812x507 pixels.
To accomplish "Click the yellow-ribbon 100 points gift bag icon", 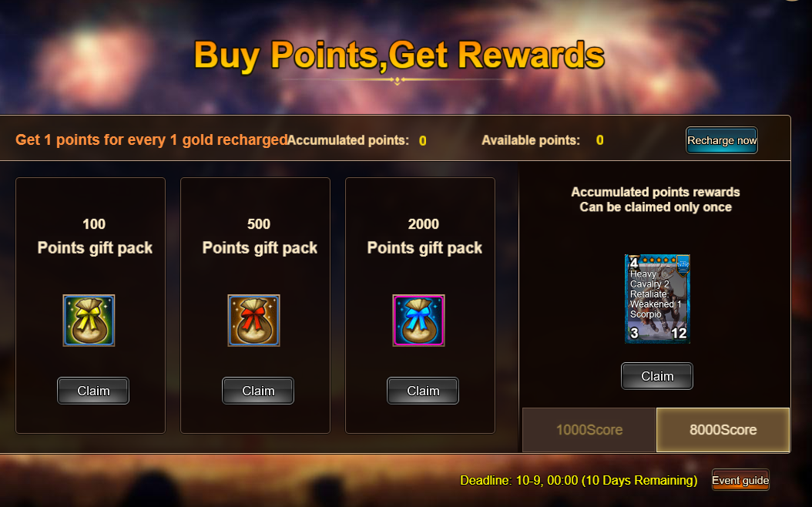I will [x=89, y=320].
